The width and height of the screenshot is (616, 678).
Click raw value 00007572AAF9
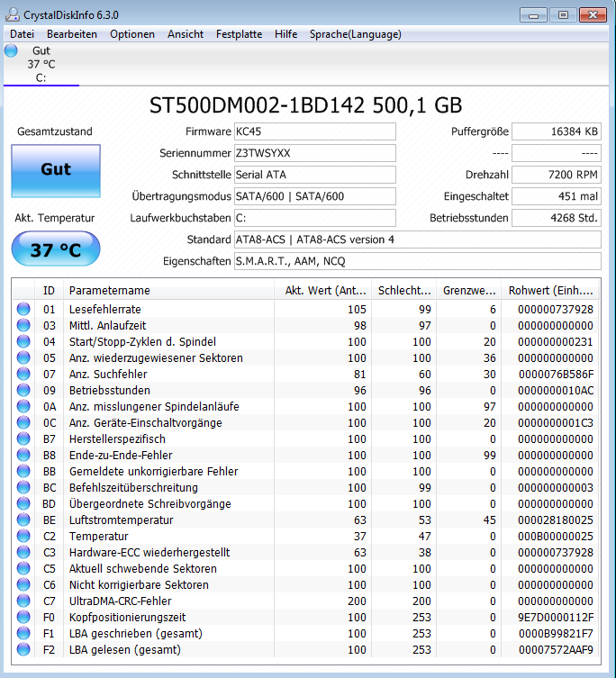tap(556, 649)
